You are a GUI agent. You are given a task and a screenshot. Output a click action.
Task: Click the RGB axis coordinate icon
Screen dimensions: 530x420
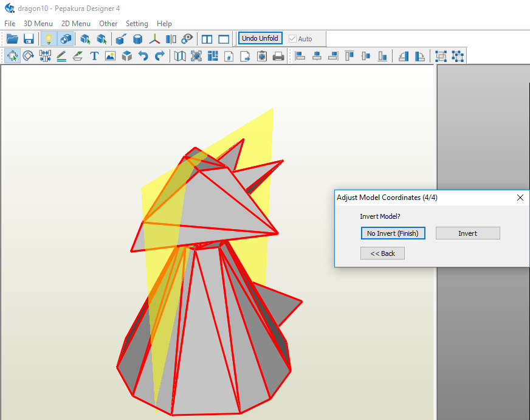click(x=155, y=39)
